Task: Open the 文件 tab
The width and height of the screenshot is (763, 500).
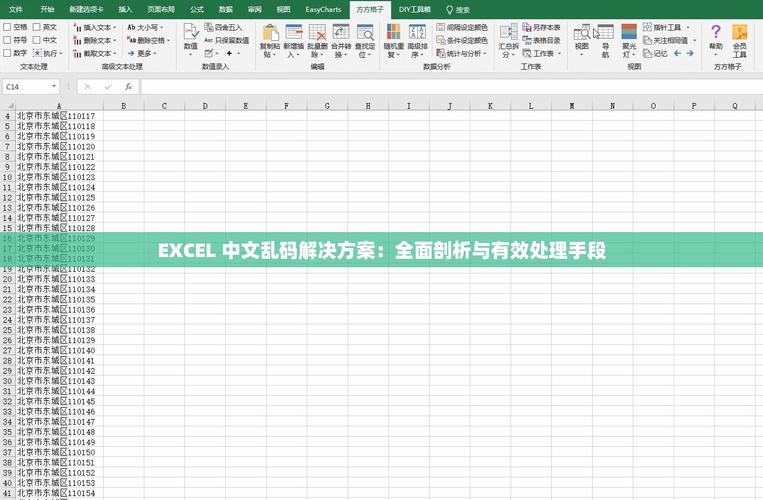Action: 16,9
